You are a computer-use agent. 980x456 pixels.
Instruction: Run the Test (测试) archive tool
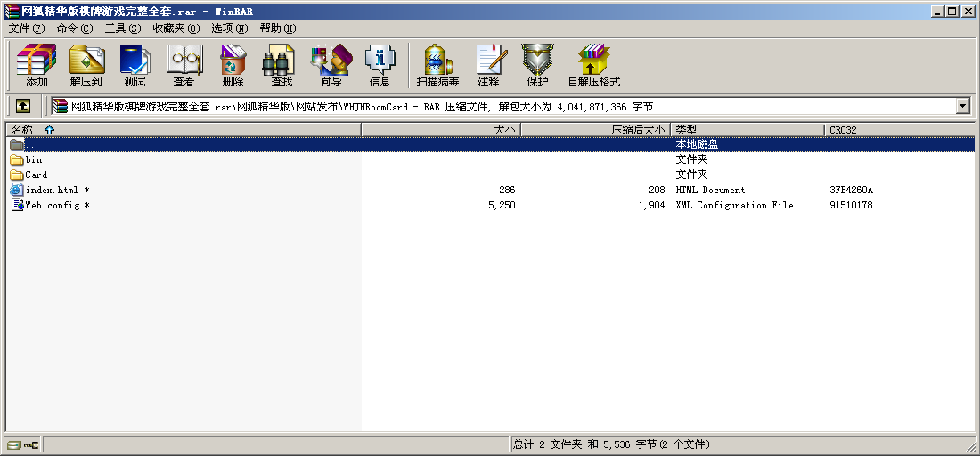point(135,65)
